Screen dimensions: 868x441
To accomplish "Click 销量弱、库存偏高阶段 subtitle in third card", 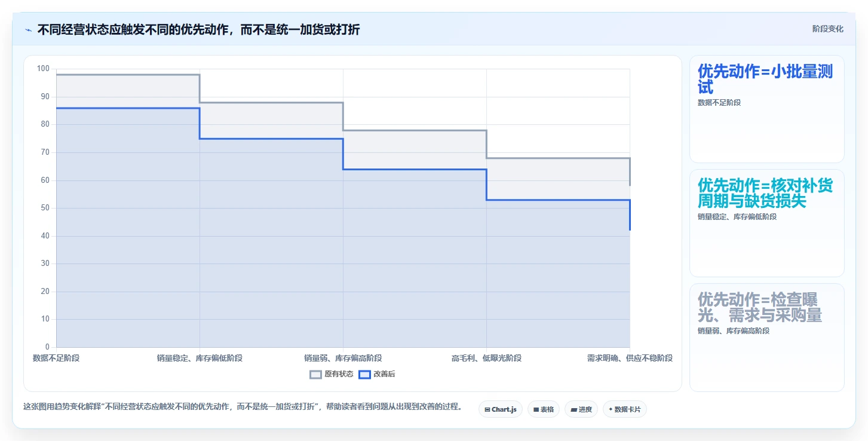I will point(734,331).
